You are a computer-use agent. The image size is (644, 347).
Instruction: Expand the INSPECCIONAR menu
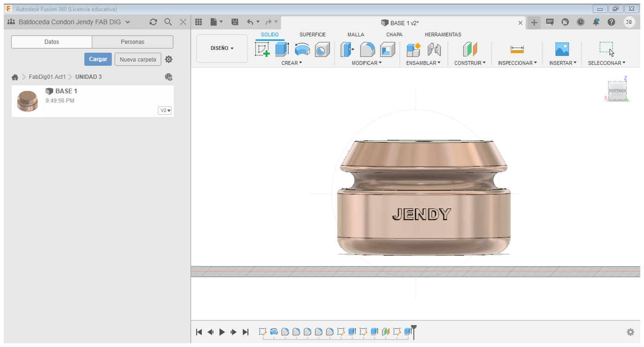517,63
